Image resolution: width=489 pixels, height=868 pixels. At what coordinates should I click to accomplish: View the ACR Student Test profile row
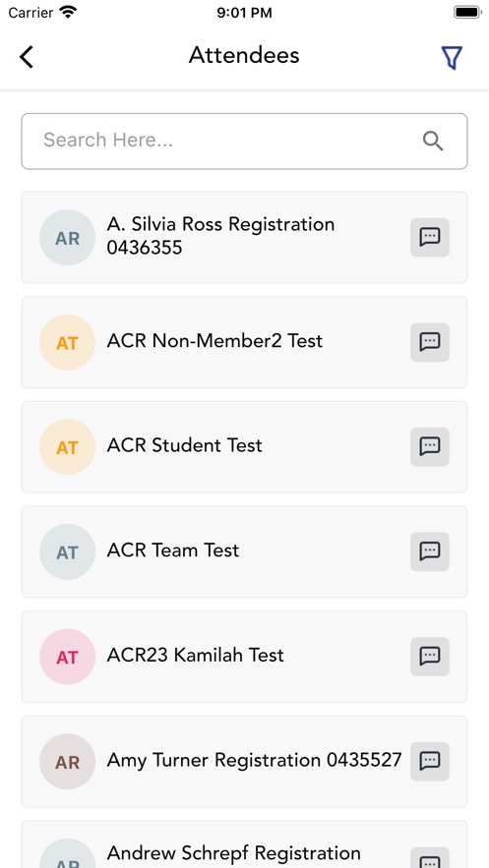244,446
